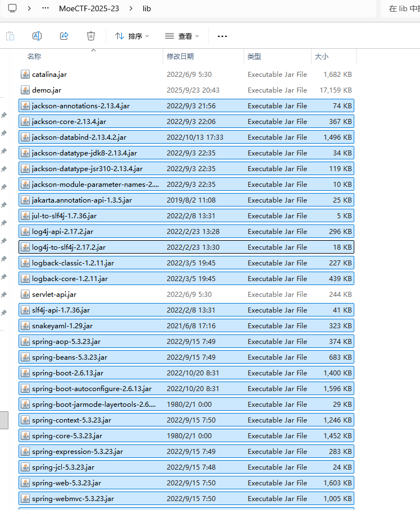Expand the chevron after MoeCTF-2025-23 breadcrumb
The width and height of the screenshot is (420, 514).
click(131, 8)
